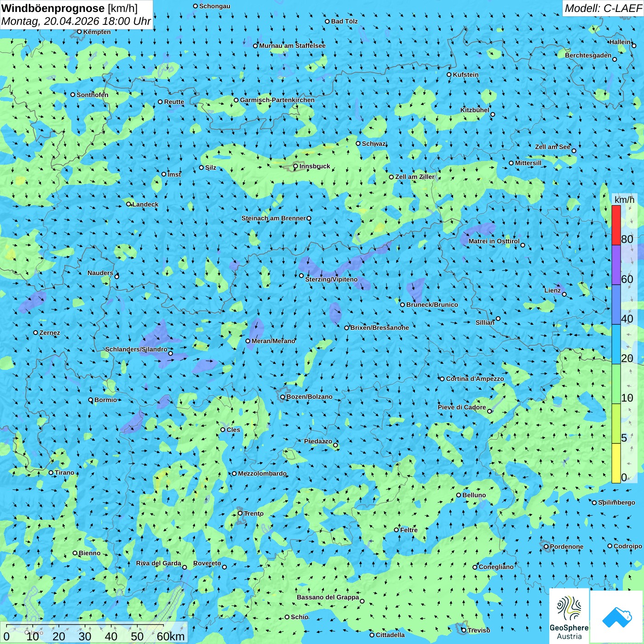Click the Bruneck/Brunico location dot
This screenshot has width=644, height=644.
click(x=402, y=305)
